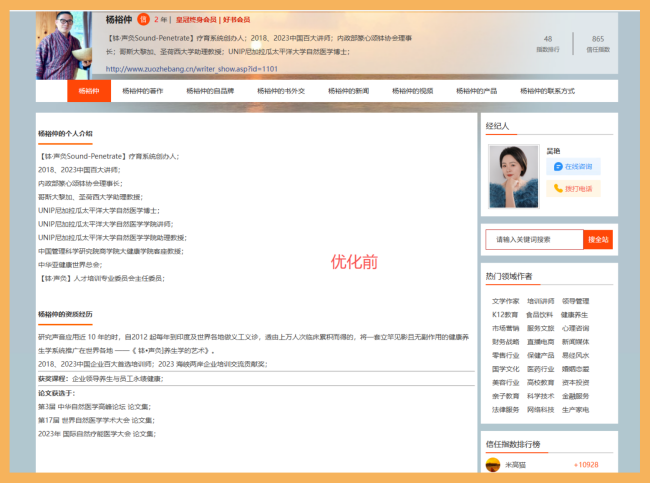650x483 pixels.
Task: Click the orange phone icon on 拨打电话
Action: (x=558, y=188)
